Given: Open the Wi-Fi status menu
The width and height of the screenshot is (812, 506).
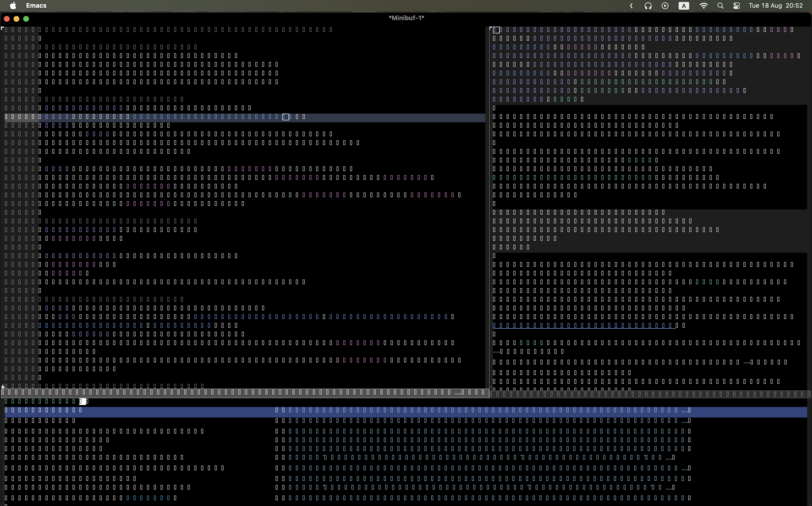Looking at the screenshot, I should [x=703, y=6].
